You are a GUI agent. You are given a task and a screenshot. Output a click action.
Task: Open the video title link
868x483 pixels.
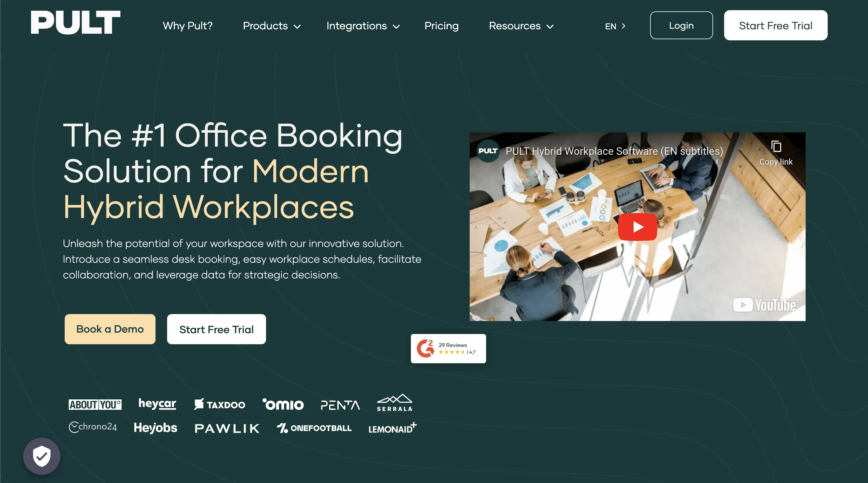click(x=614, y=151)
